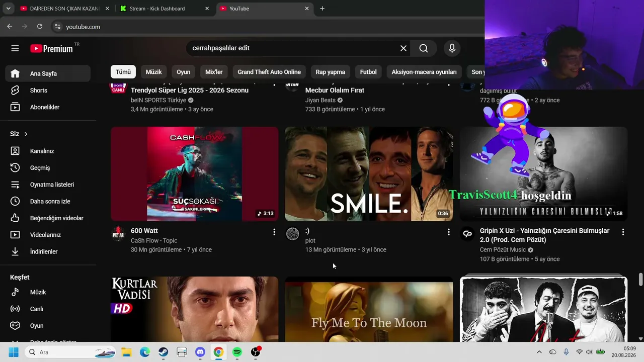The image size is (644, 362).
Task: Start voice search with the microphone
Action: (x=452, y=48)
